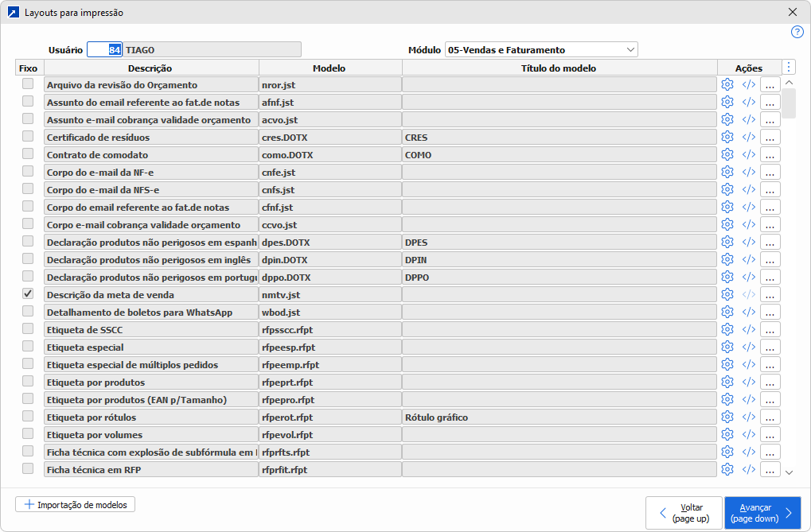This screenshot has width=811, height=532.
Task: Click the scroll down arrow of the list
Action: click(789, 472)
